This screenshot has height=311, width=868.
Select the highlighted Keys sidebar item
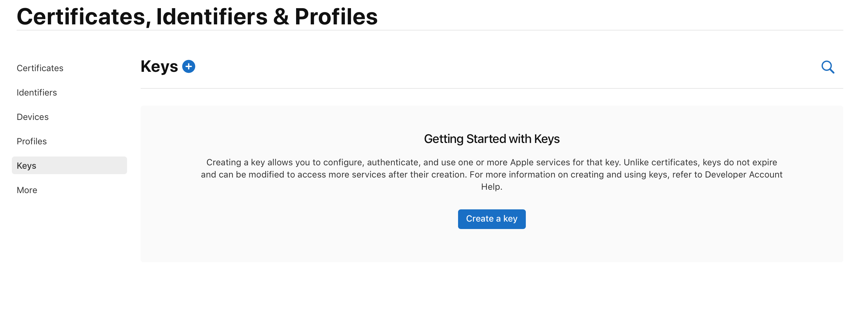pyautogui.click(x=69, y=165)
